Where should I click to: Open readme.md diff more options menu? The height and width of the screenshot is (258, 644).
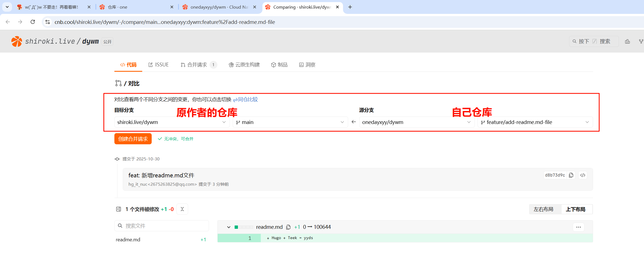578,227
